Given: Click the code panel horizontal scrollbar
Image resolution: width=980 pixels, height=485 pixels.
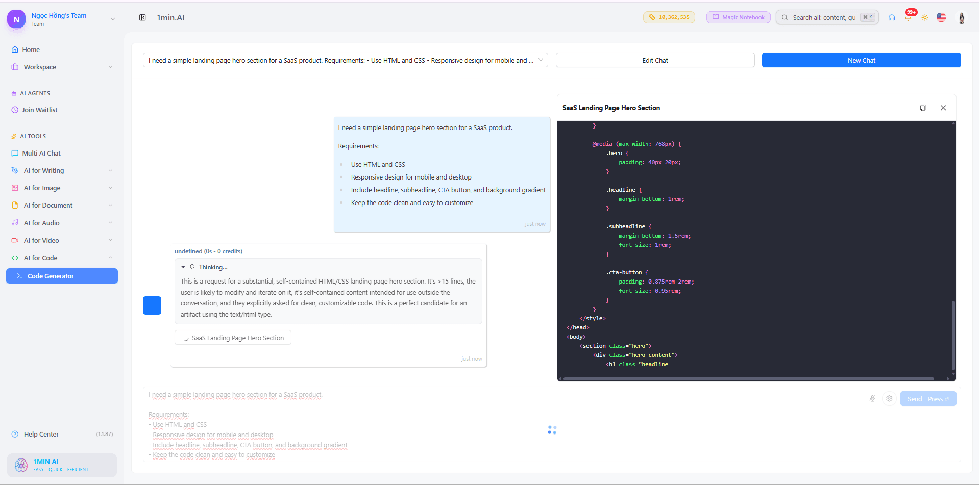Looking at the screenshot, I should [748, 379].
